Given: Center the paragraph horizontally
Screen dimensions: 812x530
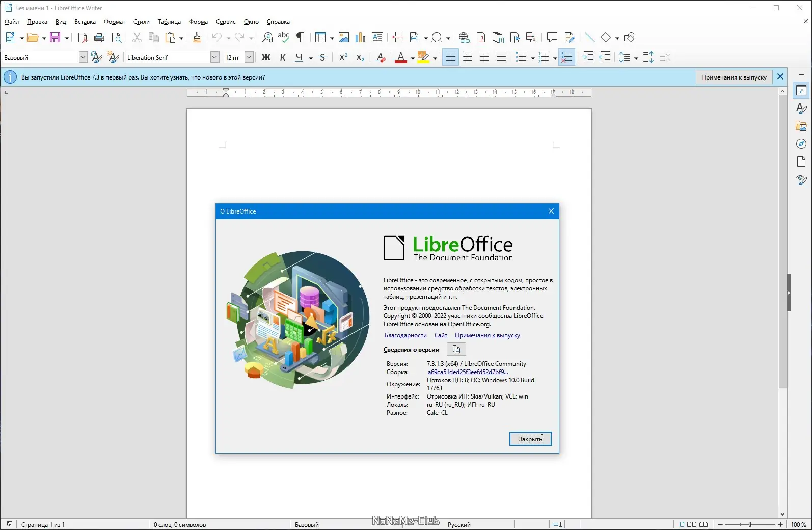Looking at the screenshot, I should (468, 57).
